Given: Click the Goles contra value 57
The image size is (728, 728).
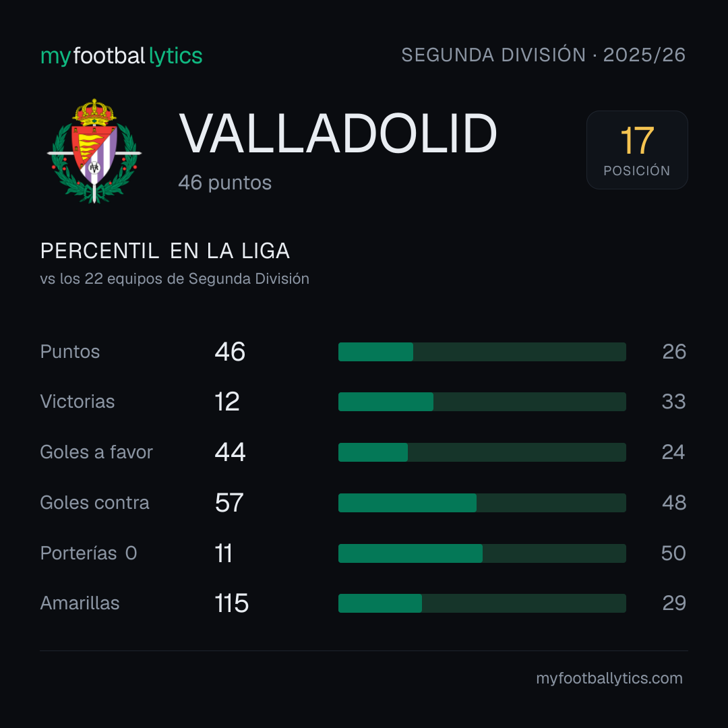Looking at the screenshot, I should pos(229,503).
